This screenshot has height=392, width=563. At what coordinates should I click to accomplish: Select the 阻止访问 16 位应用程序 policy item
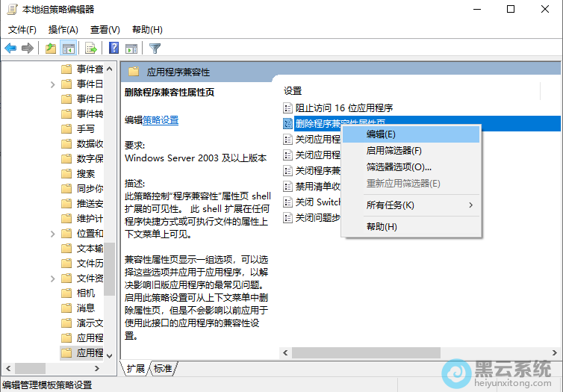click(x=343, y=108)
